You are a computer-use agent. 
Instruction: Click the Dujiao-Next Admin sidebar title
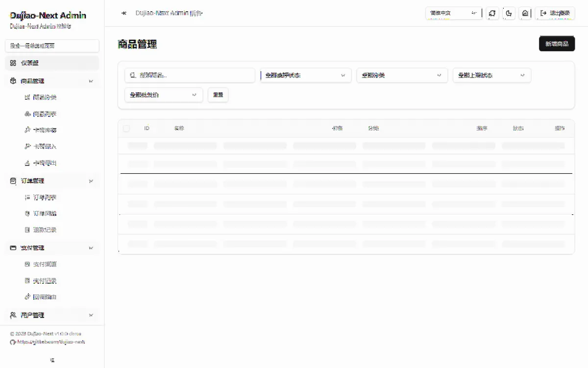pyautogui.click(x=48, y=15)
